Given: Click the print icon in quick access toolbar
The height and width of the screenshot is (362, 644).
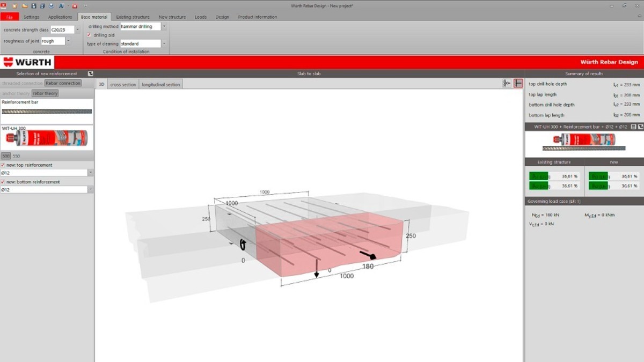Looking at the screenshot, I should coord(52,6).
